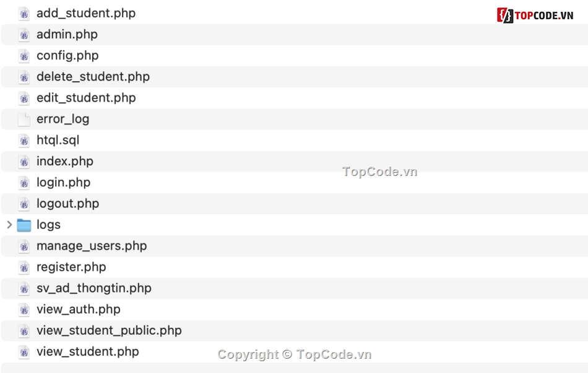Select the logout.php file name
588x373 pixels.
(68, 204)
